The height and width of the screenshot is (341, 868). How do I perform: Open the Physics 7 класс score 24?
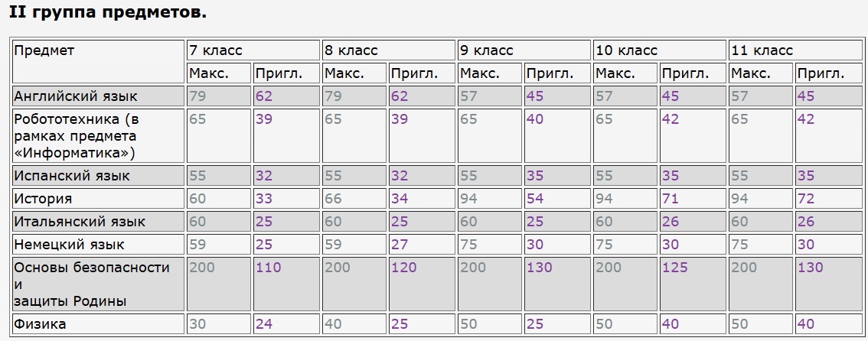click(263, 324)
